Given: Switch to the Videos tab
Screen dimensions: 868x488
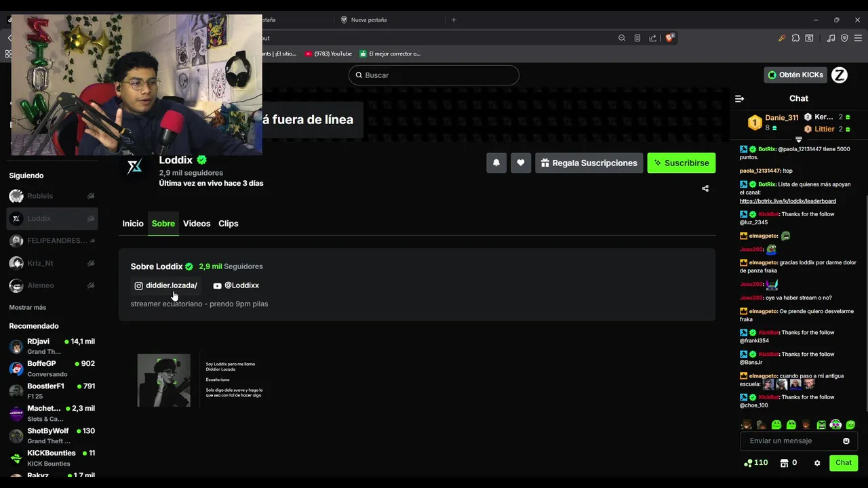Looking at the screenshot, I should 197,224.
